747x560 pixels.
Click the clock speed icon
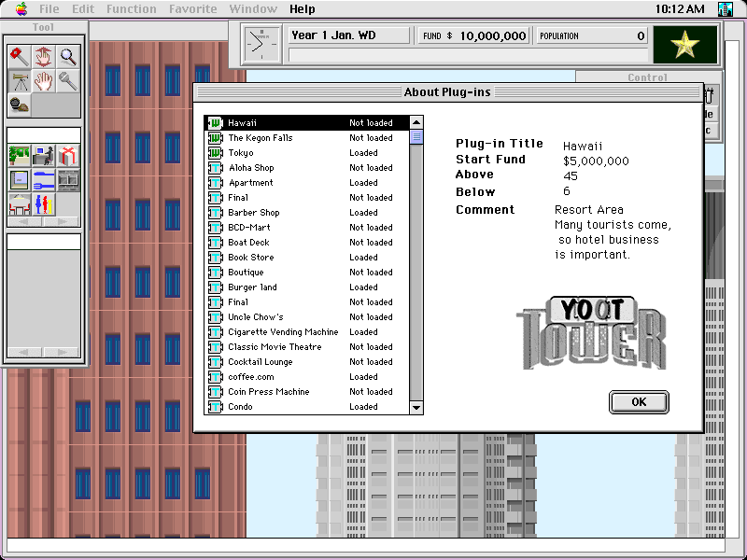pyautogui.click(x=261, y=44)
